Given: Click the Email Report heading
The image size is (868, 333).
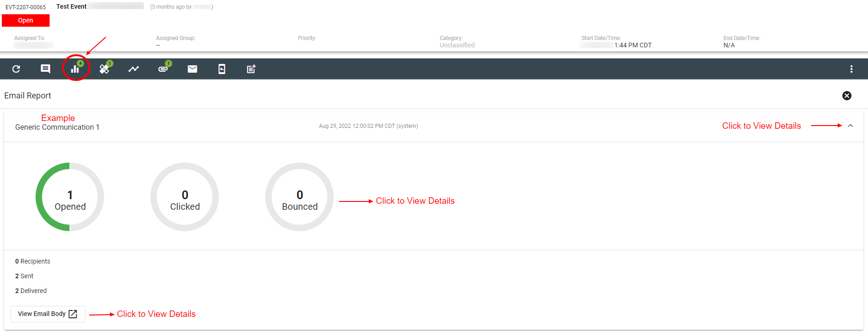Looking at the screenshot, I should click(x=28, y=96).
